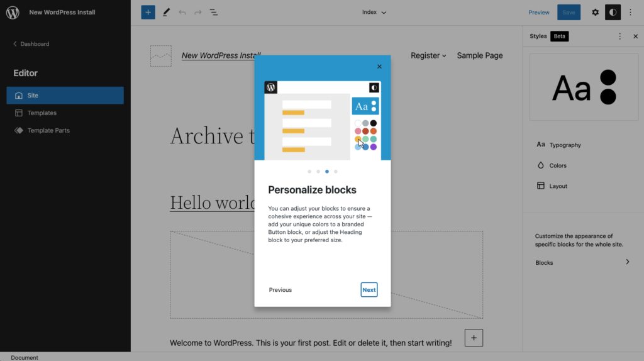Screen dimensions: 644x361
Task: Click the Redo arrow in the toolbar
Action: tap(198, 13)
